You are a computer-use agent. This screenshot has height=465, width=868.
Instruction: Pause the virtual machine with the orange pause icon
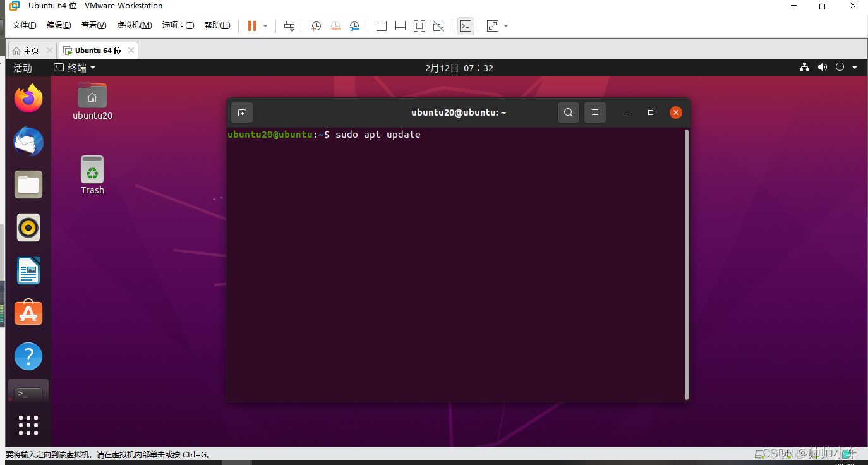[x=252, y=26]
